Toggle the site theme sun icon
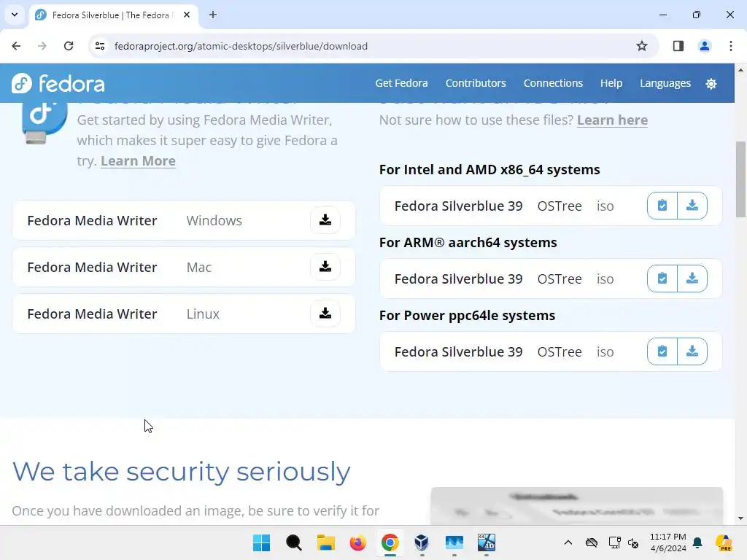 coord(711,84)
